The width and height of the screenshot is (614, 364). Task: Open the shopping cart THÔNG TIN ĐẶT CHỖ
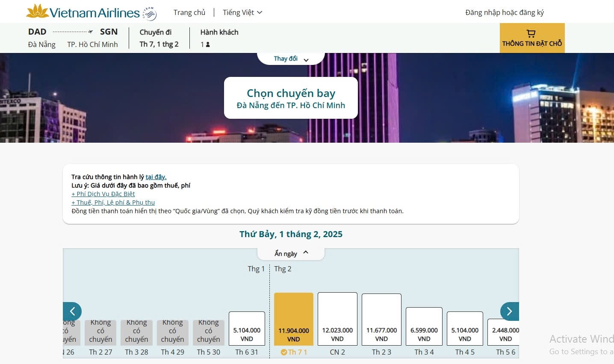(x=532, y=38)
